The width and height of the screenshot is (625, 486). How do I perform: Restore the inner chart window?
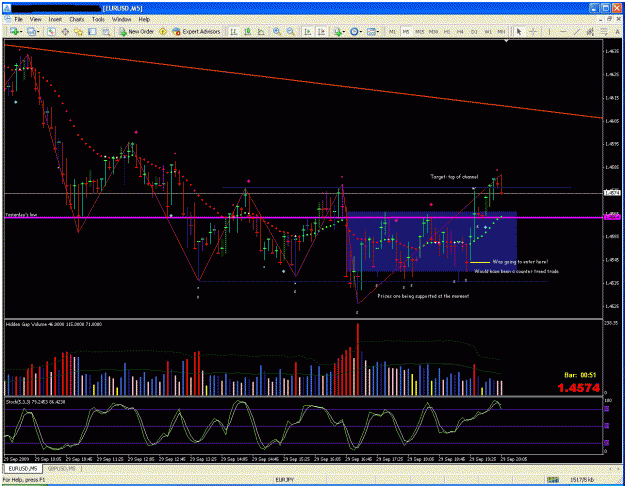[x=610, y=19]
